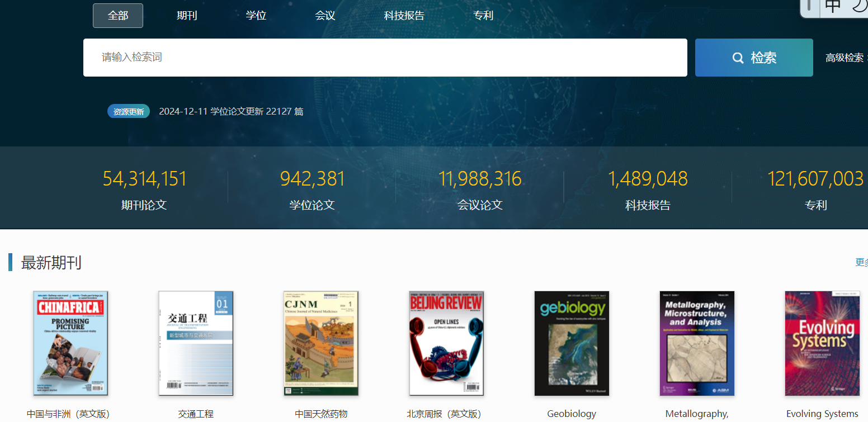Click the Beijing Review cover image

[x=446, y=343]
